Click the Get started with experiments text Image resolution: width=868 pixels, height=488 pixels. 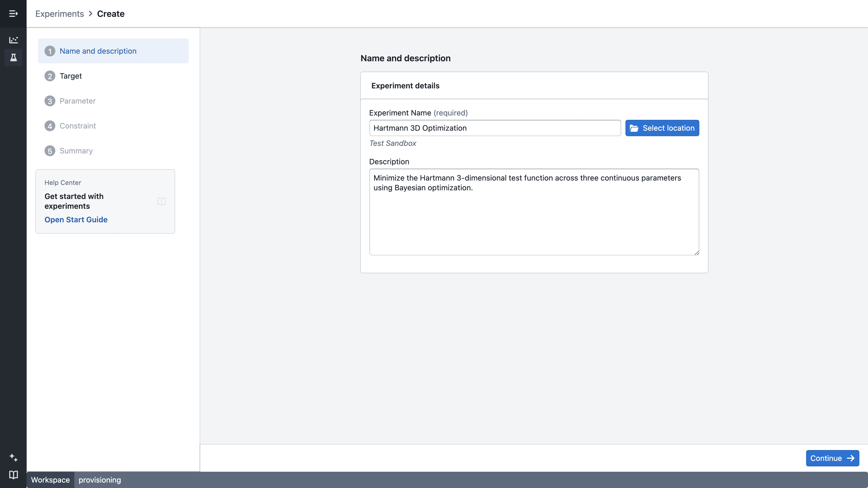coord(74,201)
